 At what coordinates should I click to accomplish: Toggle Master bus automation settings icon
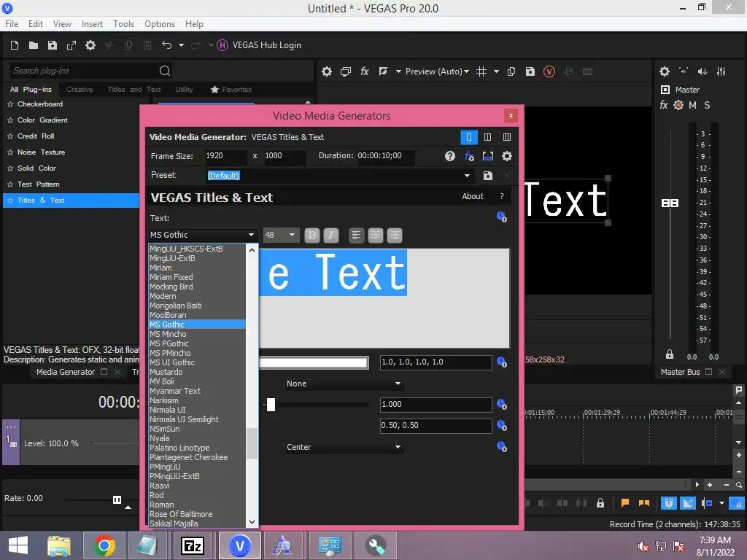click(x=678, y=105)
